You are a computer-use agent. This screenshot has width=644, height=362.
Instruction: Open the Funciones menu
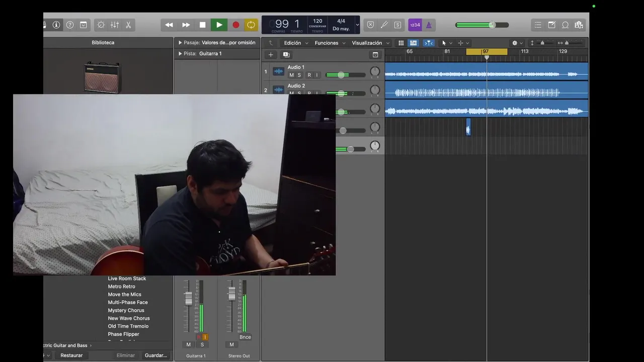[330, 43]
